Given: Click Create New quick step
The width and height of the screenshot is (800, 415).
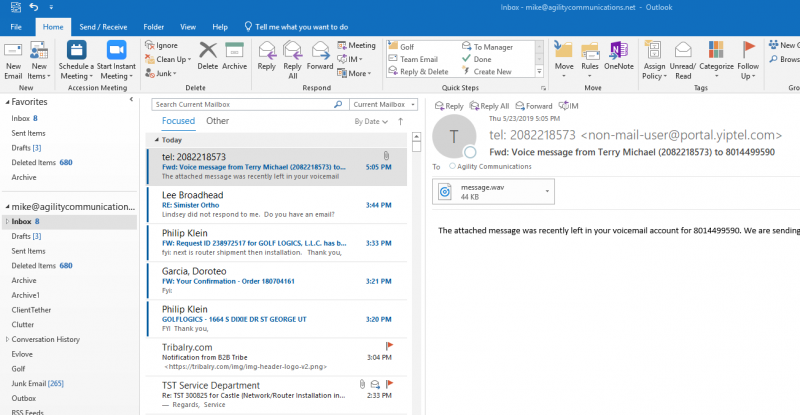Looking at the screenshot, I should tap(487, 72).
